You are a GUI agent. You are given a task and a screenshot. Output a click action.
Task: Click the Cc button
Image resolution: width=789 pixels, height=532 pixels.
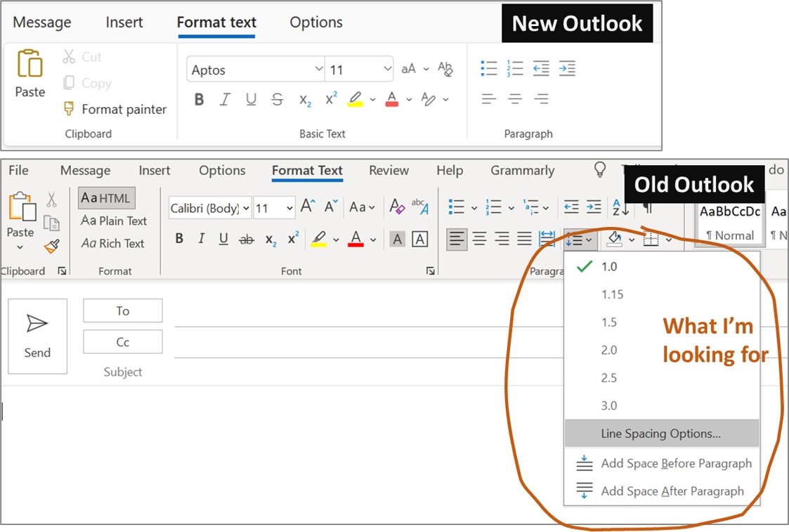pos(123,342)
